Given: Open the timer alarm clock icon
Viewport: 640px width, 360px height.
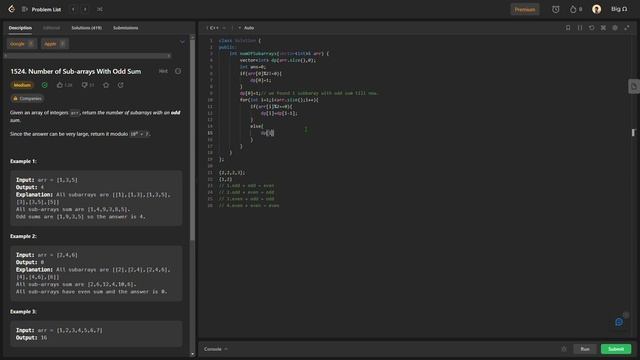Looking at the screenshot, I should tap(556, 9).
